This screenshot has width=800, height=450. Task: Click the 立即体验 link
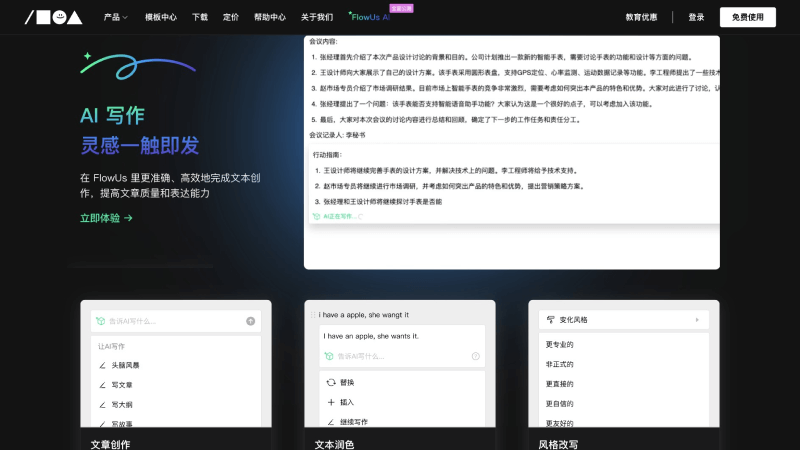click(x=106, y=217)
